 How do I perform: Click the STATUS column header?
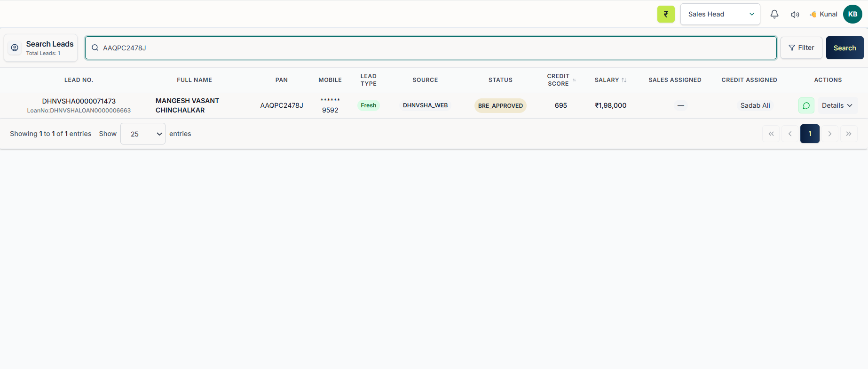pyautogui.click(x=500, y=80)
